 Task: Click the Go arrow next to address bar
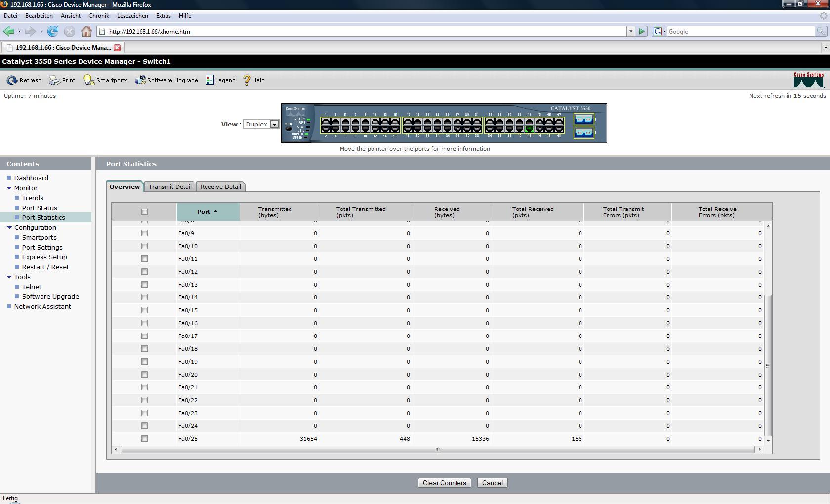click(642, 31)
